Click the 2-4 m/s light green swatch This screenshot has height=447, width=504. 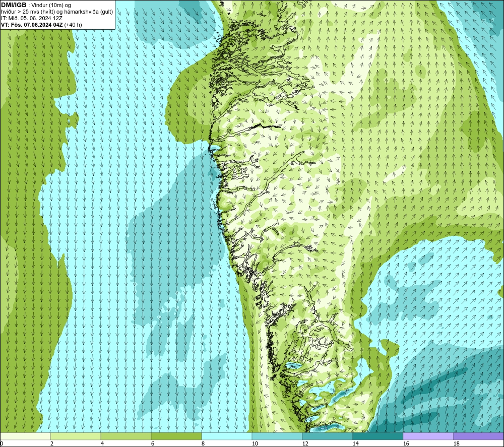(76, 436)
